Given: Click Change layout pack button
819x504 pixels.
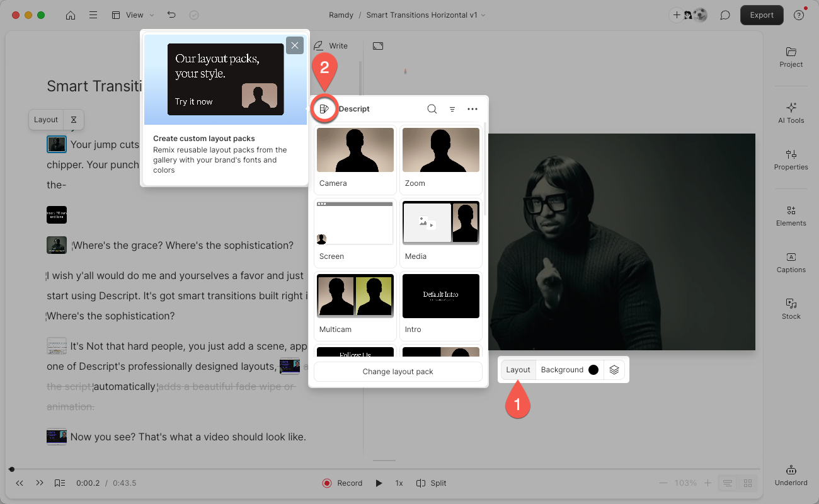Looking at the screenshot, I should pyautogui.click(x=398, y=372).
